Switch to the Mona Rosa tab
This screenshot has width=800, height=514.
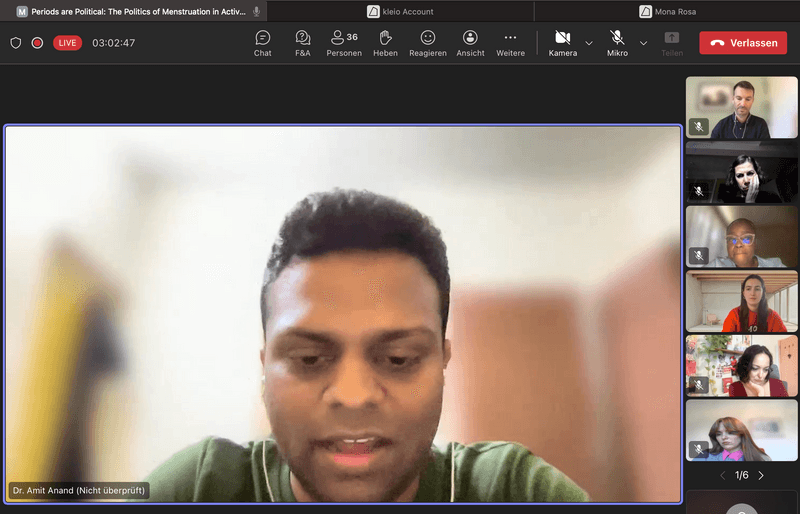(x=667, y=11)
